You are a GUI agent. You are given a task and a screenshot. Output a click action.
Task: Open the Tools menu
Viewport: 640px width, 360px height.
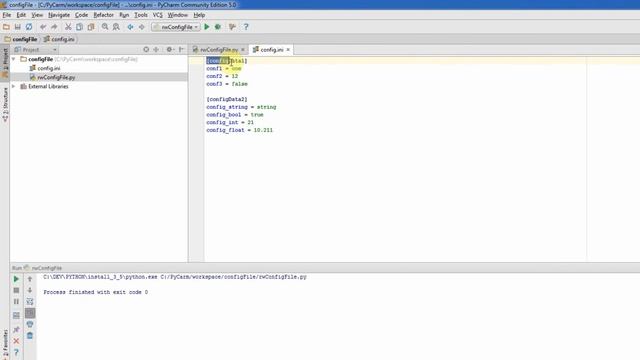[141, 15]
